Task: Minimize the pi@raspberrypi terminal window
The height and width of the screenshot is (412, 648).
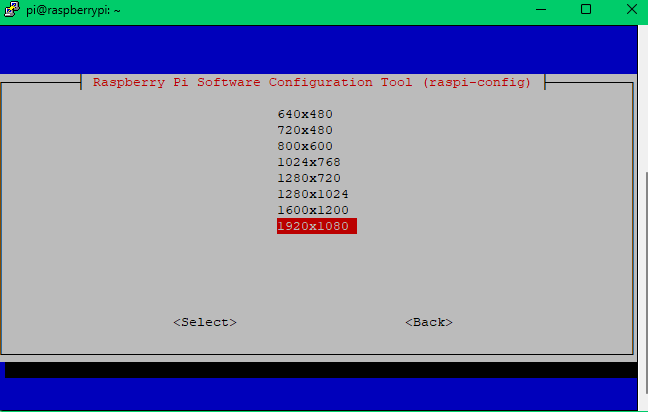Action: pyautogui.click(x=541, y=10)
